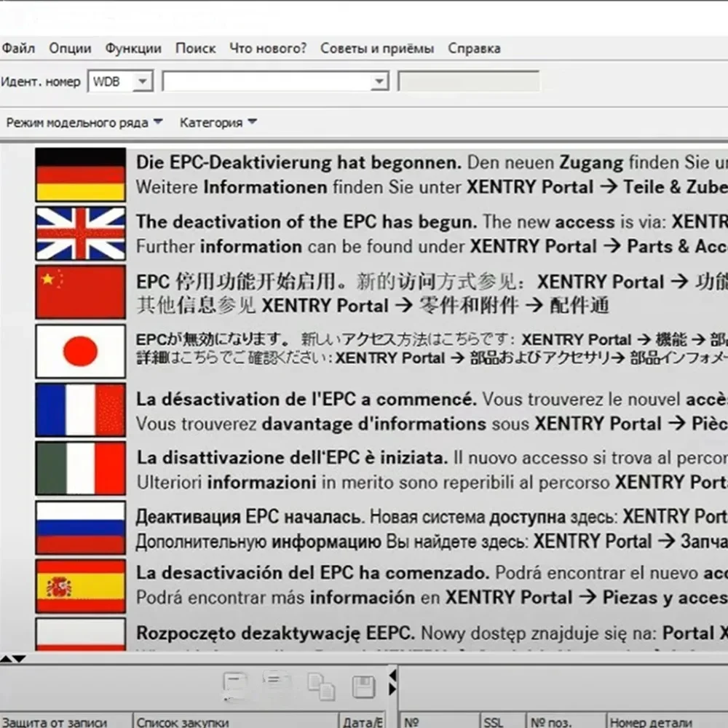
Task: Click the Защита от записи column header
Action: tap(66, 721)
